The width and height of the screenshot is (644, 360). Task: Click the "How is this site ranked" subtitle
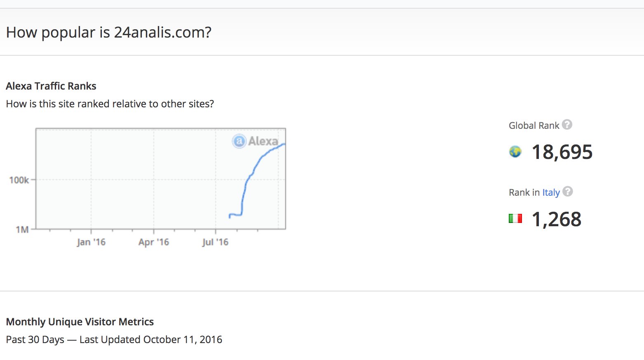click(110, 104)
